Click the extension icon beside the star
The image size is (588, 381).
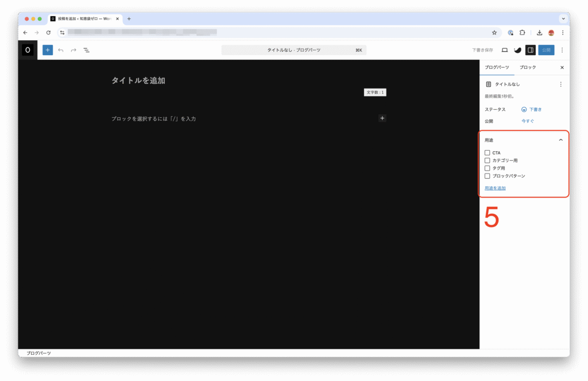pos(510,33)
